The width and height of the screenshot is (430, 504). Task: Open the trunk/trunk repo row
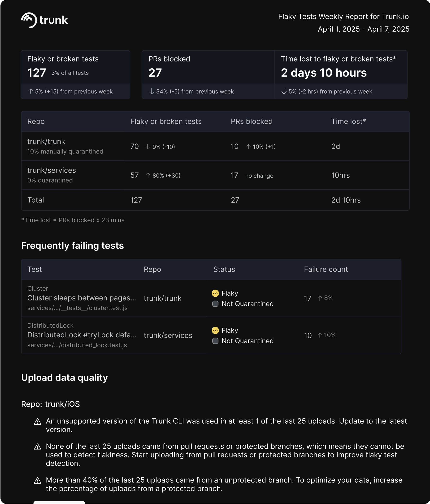tap(215, 146)
